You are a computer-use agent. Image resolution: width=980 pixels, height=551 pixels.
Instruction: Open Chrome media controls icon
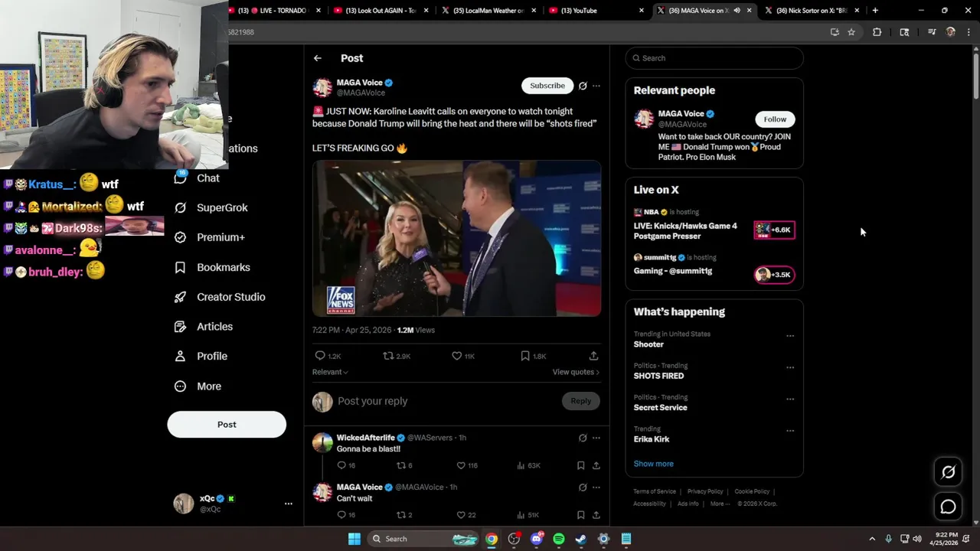click(x=932, y=32)
